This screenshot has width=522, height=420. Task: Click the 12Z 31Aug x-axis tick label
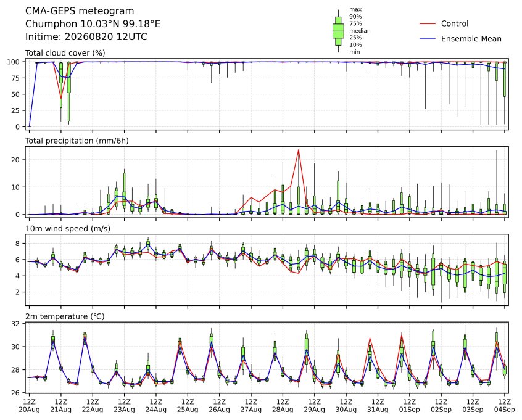tap(378, 406)
